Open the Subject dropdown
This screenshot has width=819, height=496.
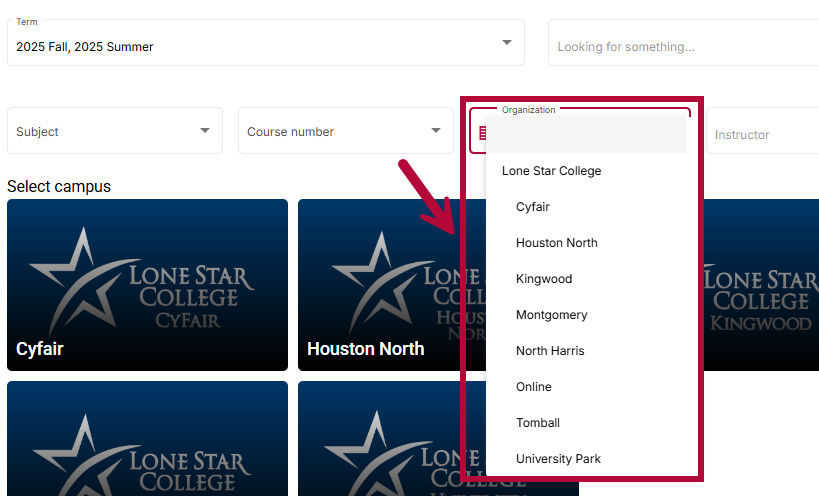pos(115,131)
